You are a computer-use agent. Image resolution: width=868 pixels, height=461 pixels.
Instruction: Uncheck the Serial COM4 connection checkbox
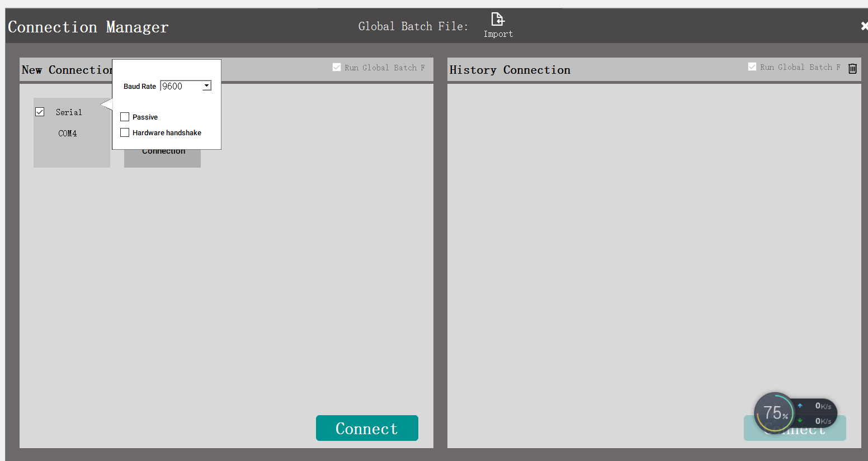[x=40, y=111]
